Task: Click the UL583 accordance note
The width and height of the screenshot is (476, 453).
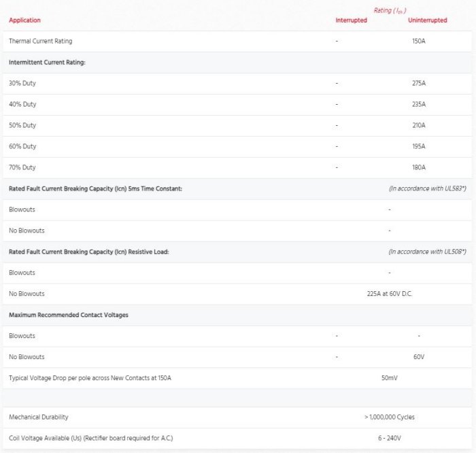Action: 427,188
